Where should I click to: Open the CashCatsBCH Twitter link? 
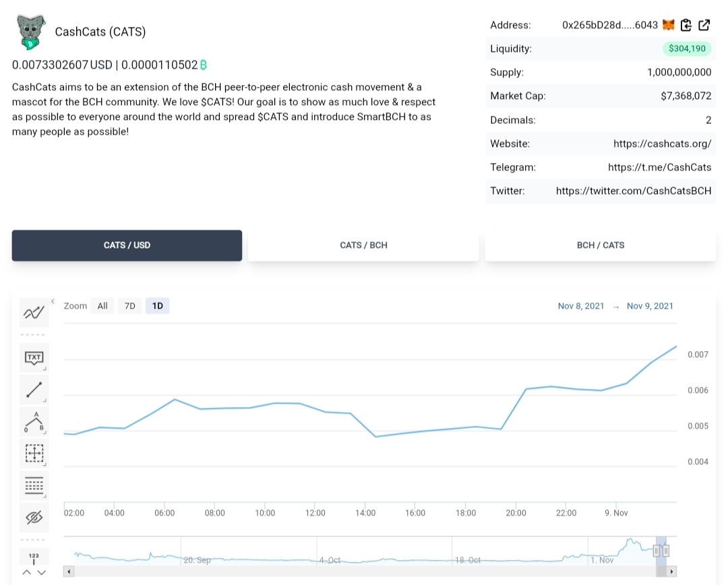pos(634,191)
